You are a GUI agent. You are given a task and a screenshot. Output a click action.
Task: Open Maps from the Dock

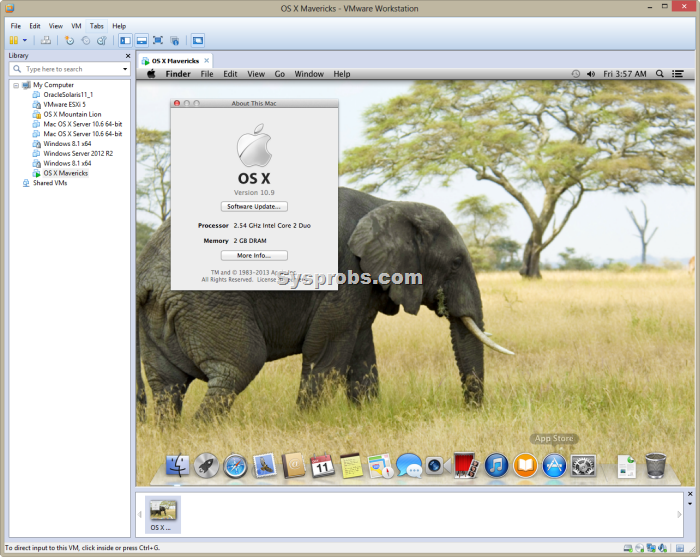click(380, 466)
